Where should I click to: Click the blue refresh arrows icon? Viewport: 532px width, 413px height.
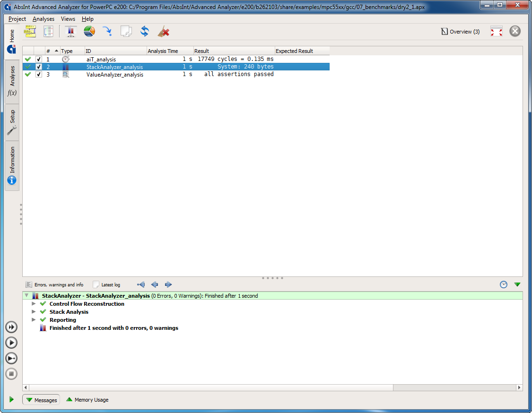click(x=145, y=31)
